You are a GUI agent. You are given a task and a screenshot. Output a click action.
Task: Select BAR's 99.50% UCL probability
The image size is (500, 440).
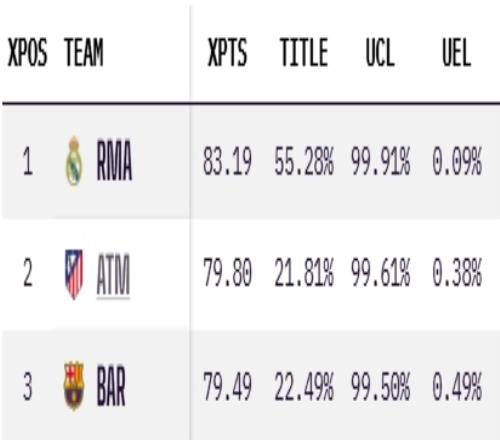[380, 387]
